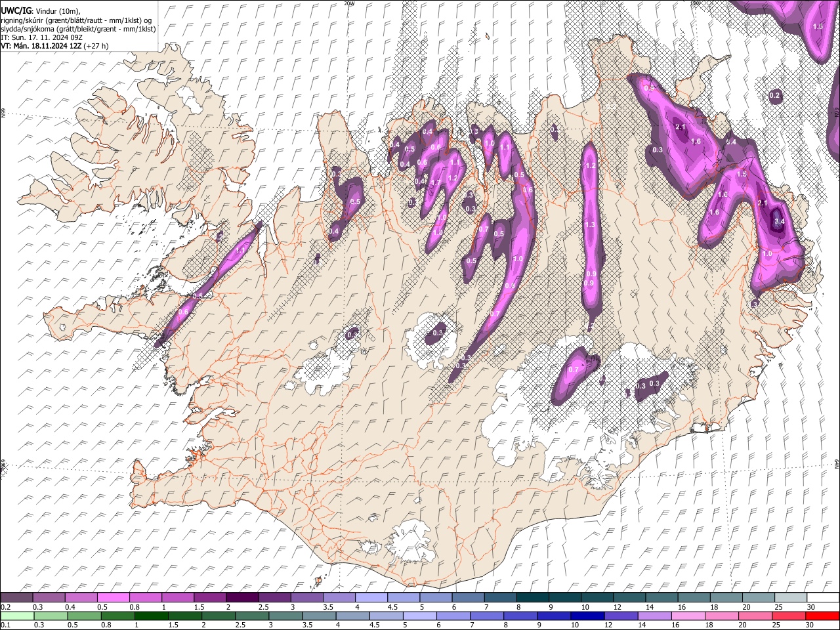Click the lower legend swatch spanning 16–18
840x630 pixels.
click(687, 616)
